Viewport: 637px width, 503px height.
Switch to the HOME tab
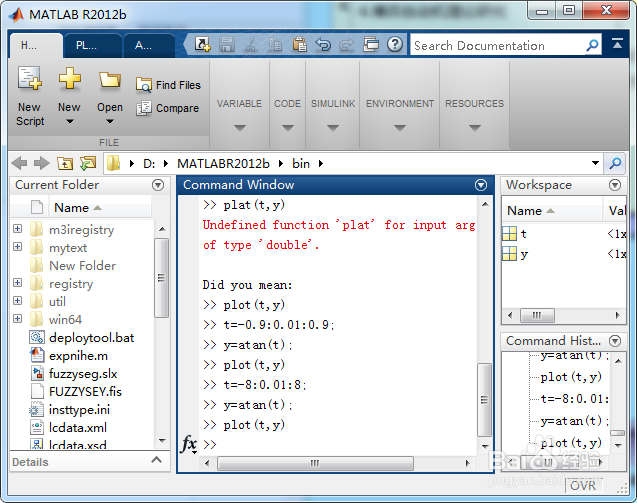(x=36, y=45)
